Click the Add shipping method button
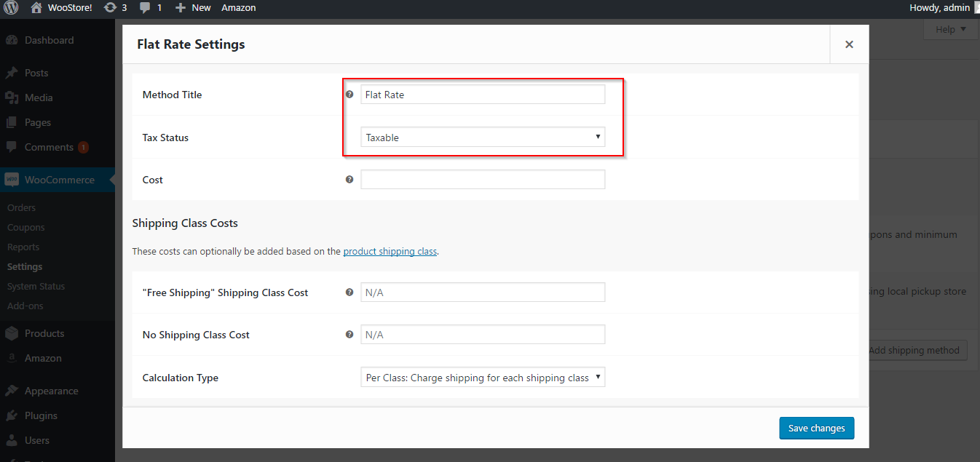 (915, 350)
